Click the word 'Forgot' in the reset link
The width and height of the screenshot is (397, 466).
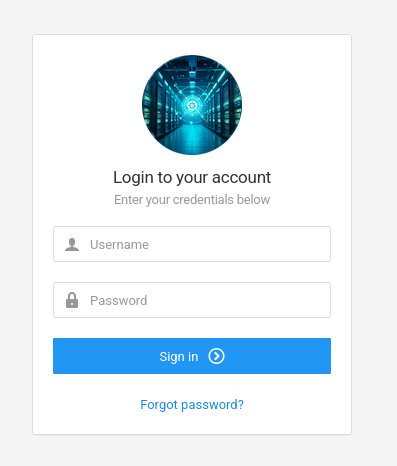tap(159, 405)
